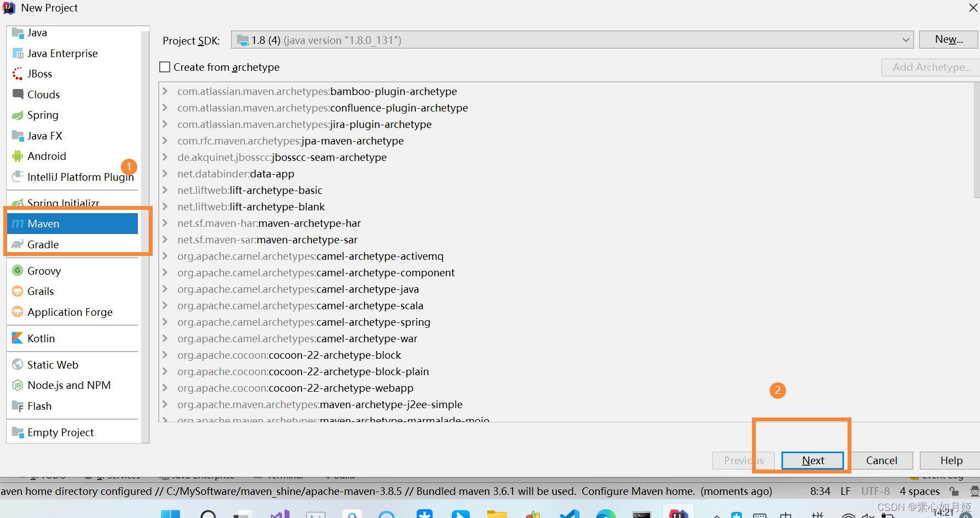
Task: Select the Node.js and NPM icon
Action: click(18, 385)
